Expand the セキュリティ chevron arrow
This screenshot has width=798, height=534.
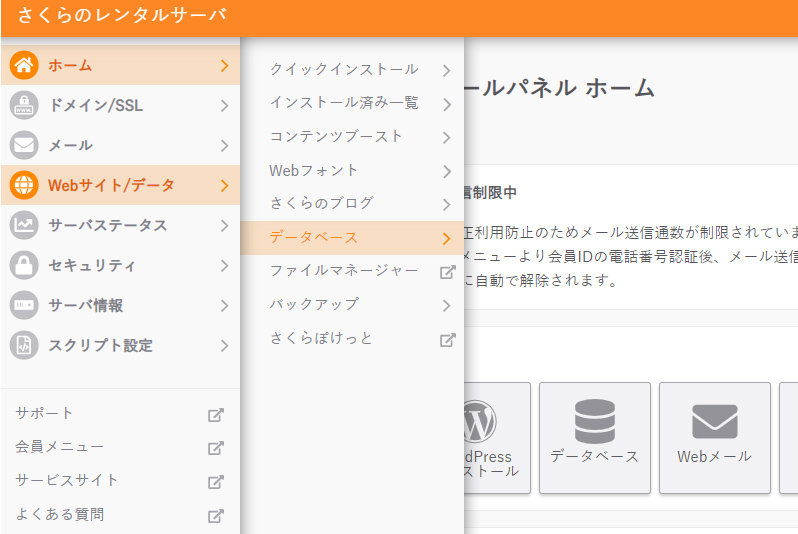224,265
